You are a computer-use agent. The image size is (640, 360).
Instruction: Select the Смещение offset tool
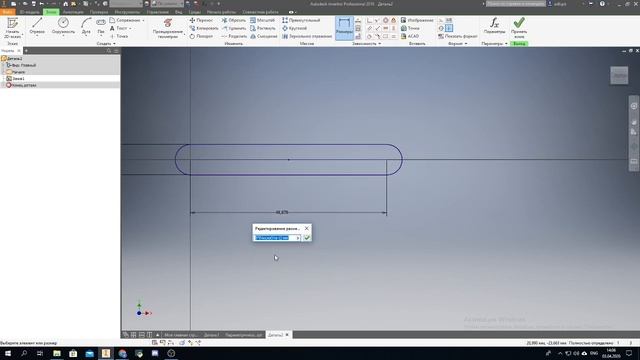tap(264, 36)
